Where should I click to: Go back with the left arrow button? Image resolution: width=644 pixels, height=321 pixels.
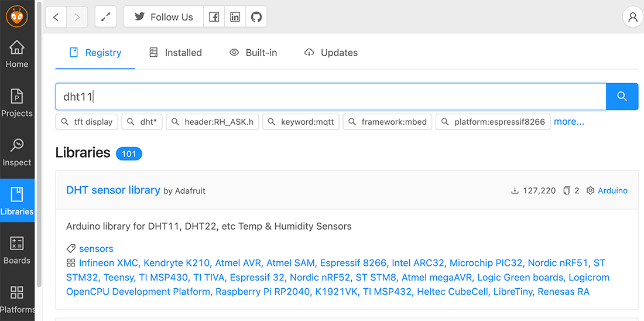click(56, 17)
